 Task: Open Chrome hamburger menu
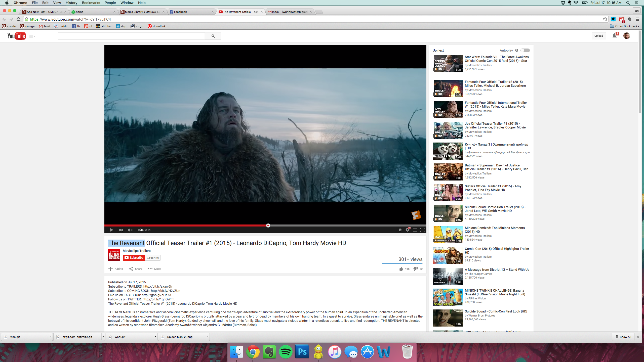637,19
